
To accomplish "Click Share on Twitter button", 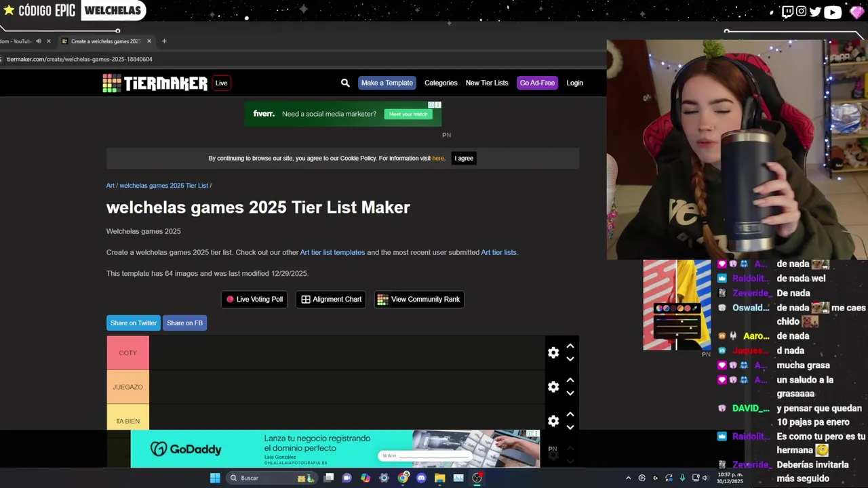I will tap(134, 323).
